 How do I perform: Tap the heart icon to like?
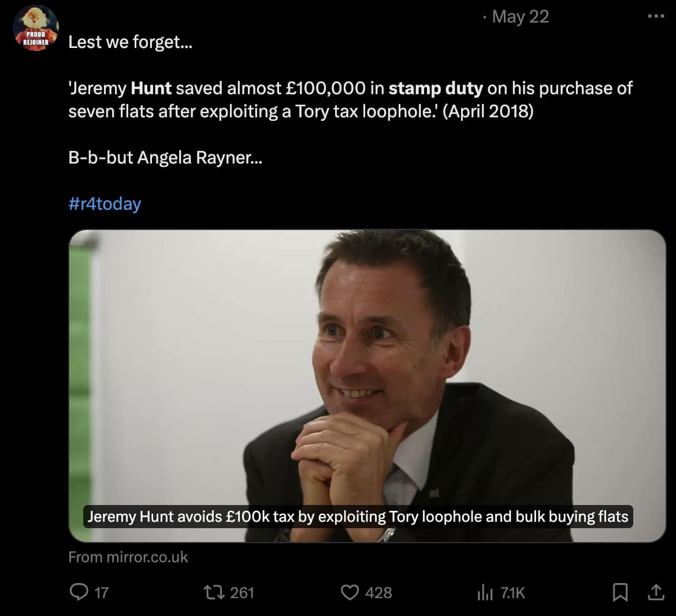coord(350,592)
